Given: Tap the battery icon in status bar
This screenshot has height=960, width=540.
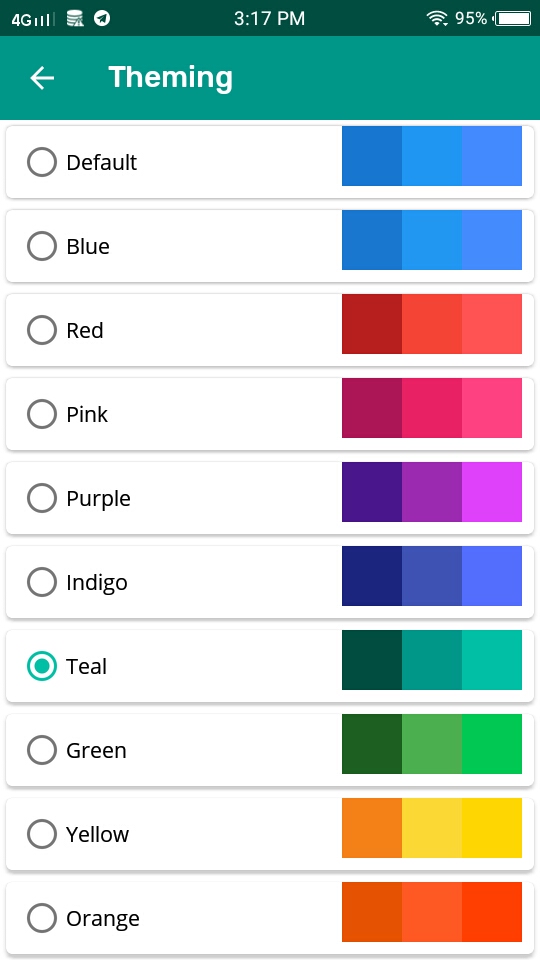Looking at the screenshot, I should 513,18.
